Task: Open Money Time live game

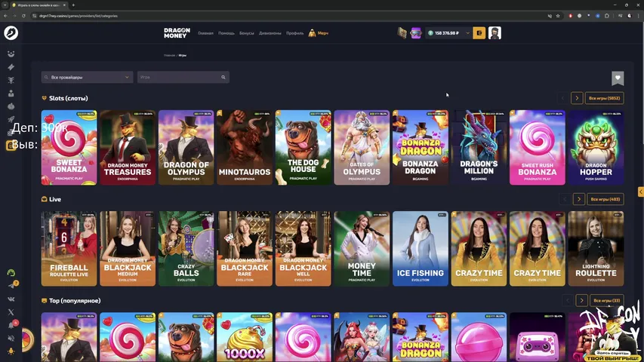Action: [362, 249]
